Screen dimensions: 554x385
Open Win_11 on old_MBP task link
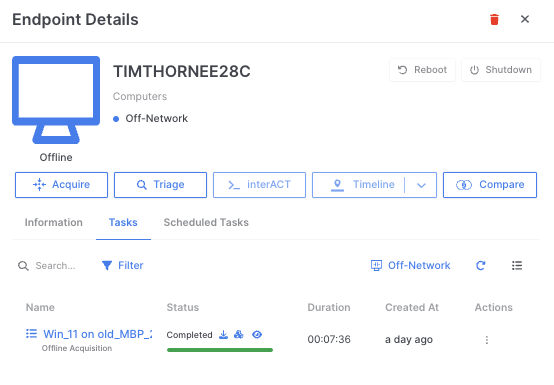pyautogui.click(x=98, y=334)
